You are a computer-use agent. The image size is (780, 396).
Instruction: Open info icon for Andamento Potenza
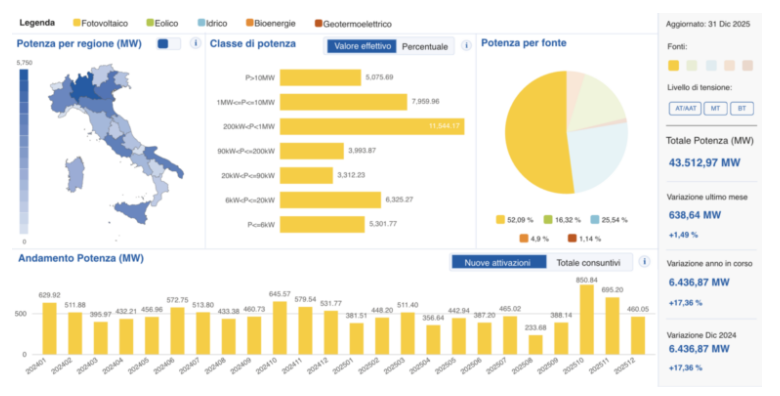pos(644,262)
